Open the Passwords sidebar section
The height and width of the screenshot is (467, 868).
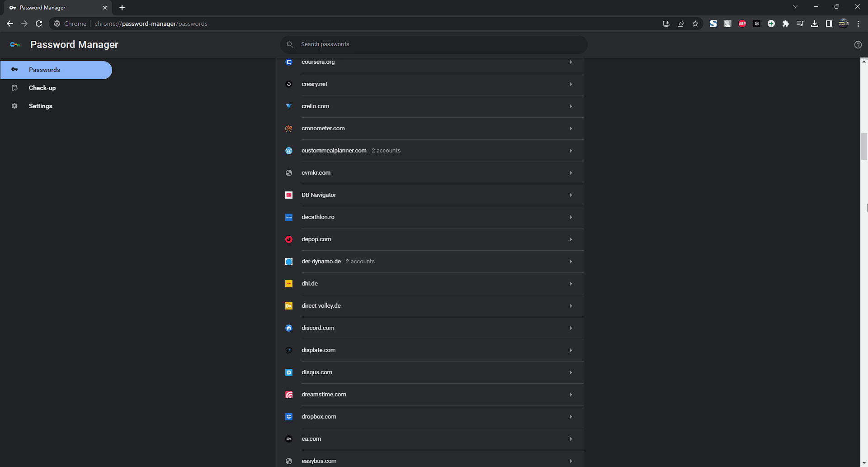click(x=56, y=70)
